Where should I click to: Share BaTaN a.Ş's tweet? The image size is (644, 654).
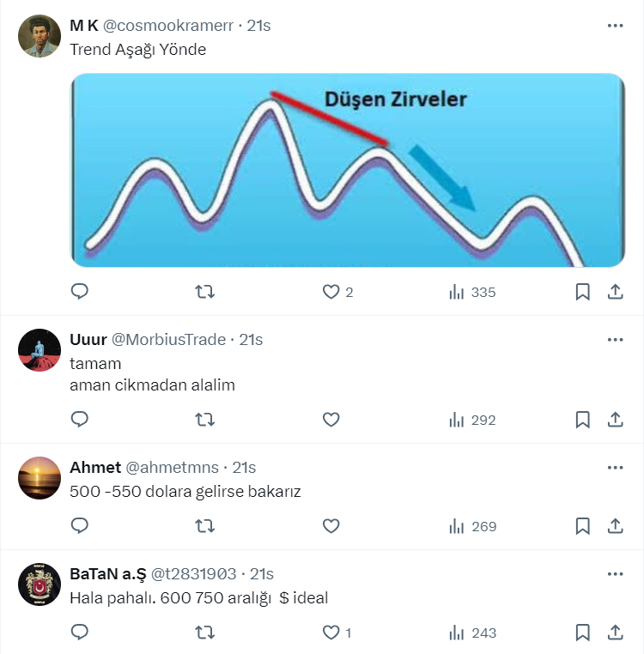coord(615,633)
